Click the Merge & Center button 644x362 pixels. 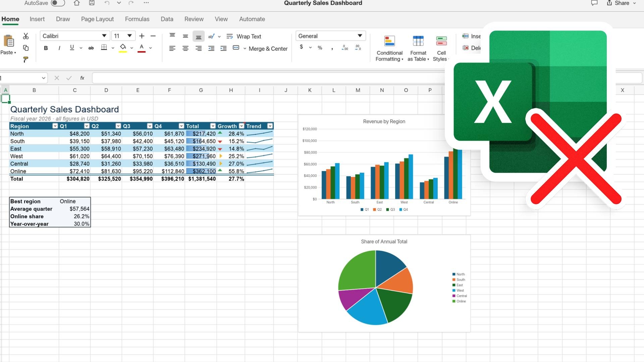click(x=260, y=49)
